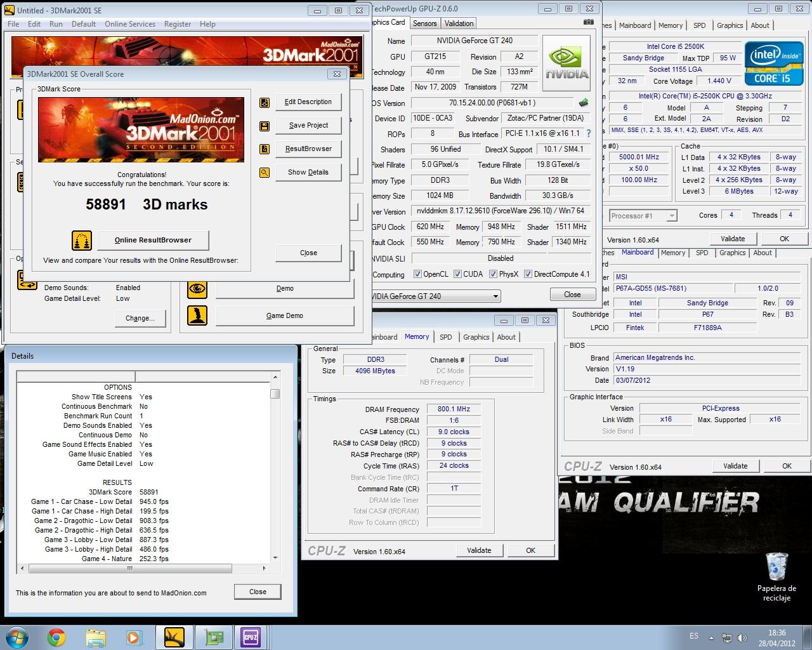Click the joystick icon beside Game Demo
Viewport: 812px width, 650px height.
pyautogui.click(x=197, y=315)
